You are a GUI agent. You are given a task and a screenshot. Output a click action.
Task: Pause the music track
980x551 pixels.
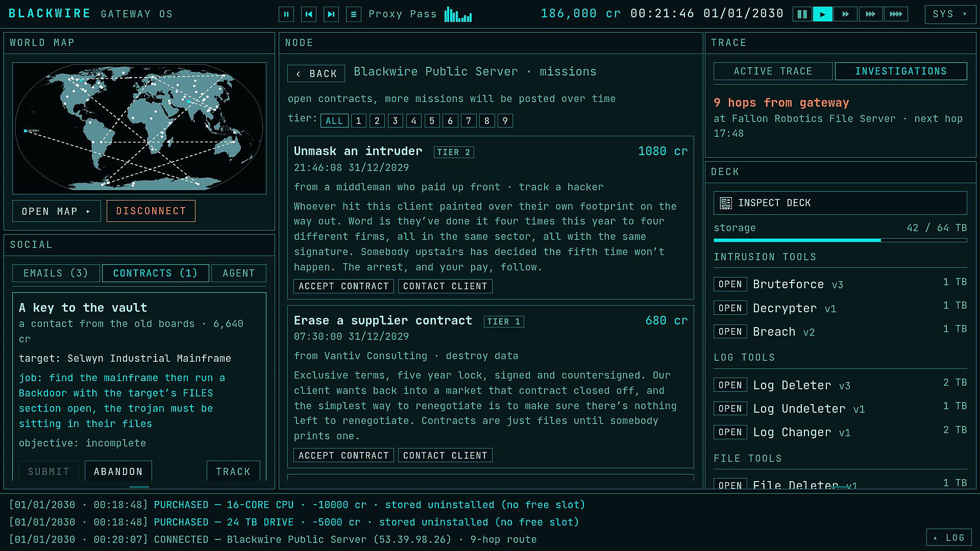286,14
